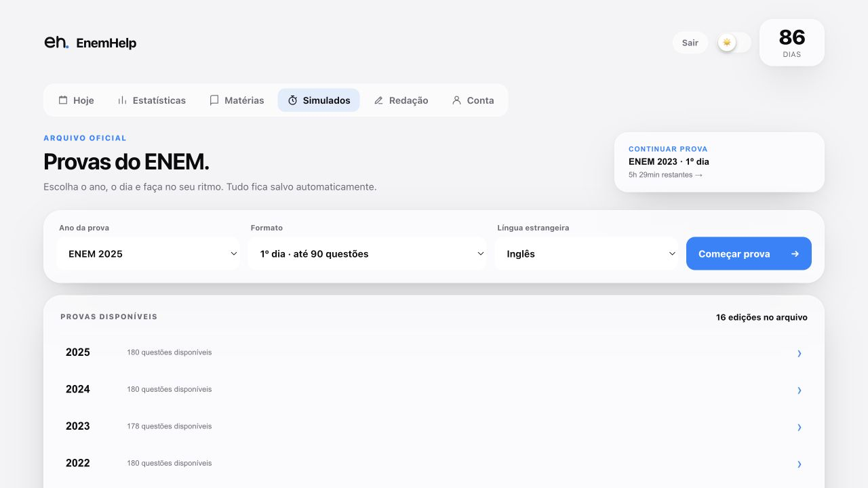Viewport: 868px width, 488px height.
Task: Expand the 2023 row chevron
Action: 799,427
